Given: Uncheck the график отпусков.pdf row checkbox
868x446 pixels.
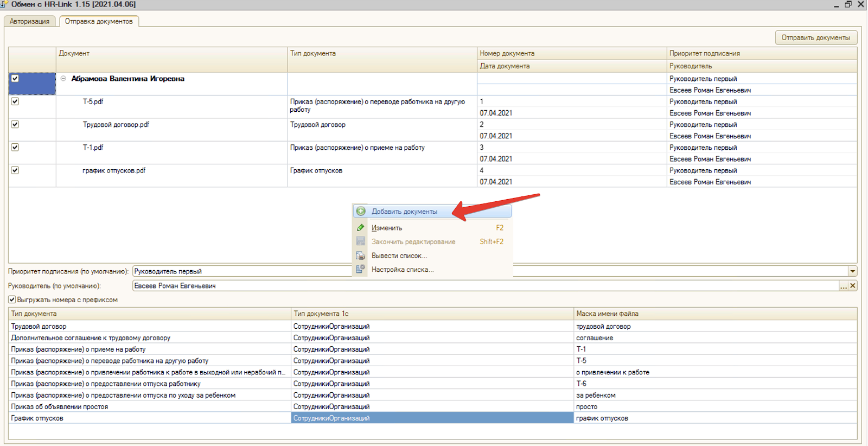Looking at the screenshot, I should [x=15, y=170].
